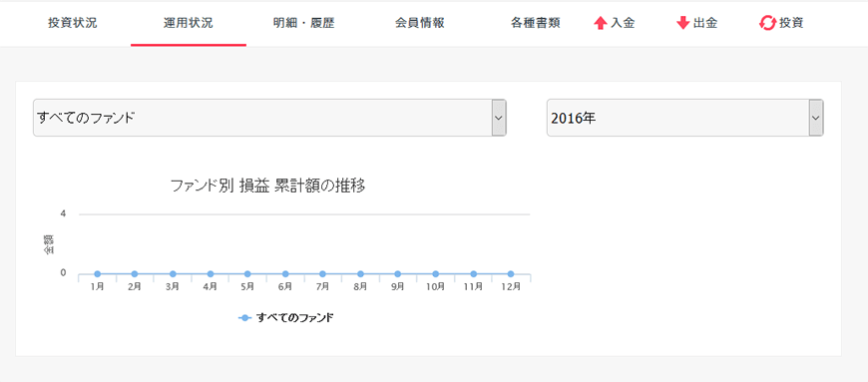Click the y-axis value 4
This screenshot has width=868, height=382.
[x=63, y=213]
